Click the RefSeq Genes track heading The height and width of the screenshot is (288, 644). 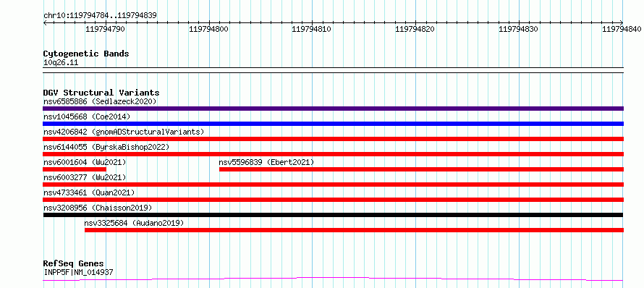click(74, 263)
